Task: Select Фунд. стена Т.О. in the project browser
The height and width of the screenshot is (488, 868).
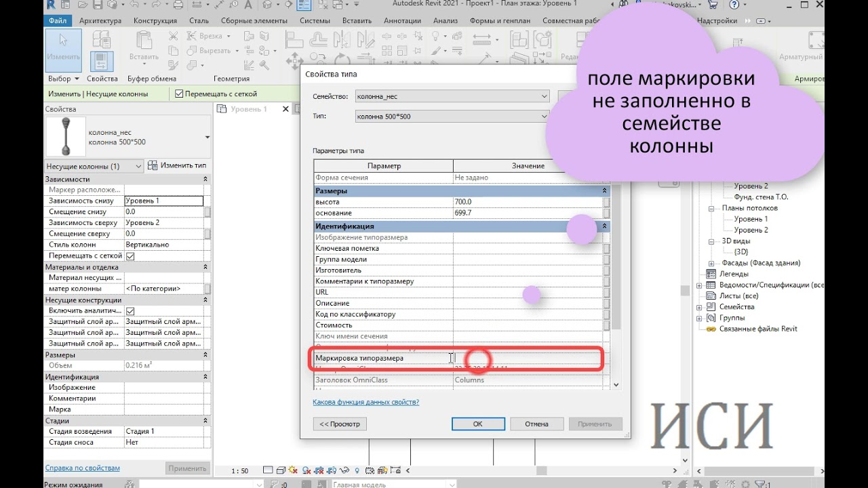Action: coord(762,197)
